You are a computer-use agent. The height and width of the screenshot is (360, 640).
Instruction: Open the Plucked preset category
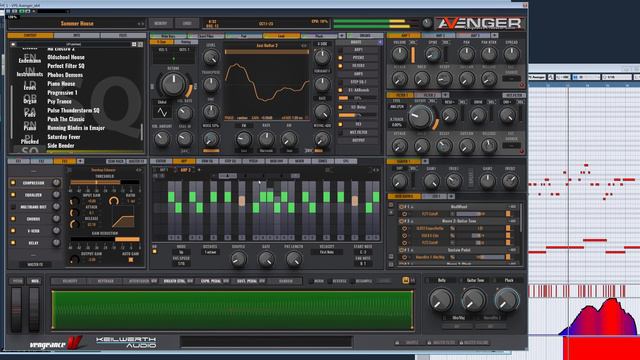pyautogui.click(x=29, y=142)
